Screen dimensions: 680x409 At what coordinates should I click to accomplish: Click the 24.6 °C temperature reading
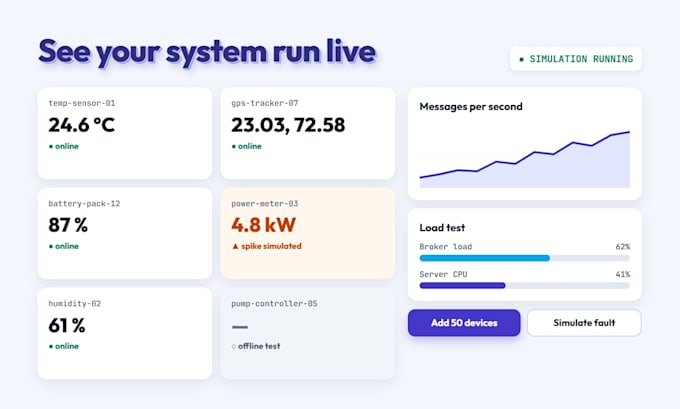pyautogui.click(x=82, y=125)
